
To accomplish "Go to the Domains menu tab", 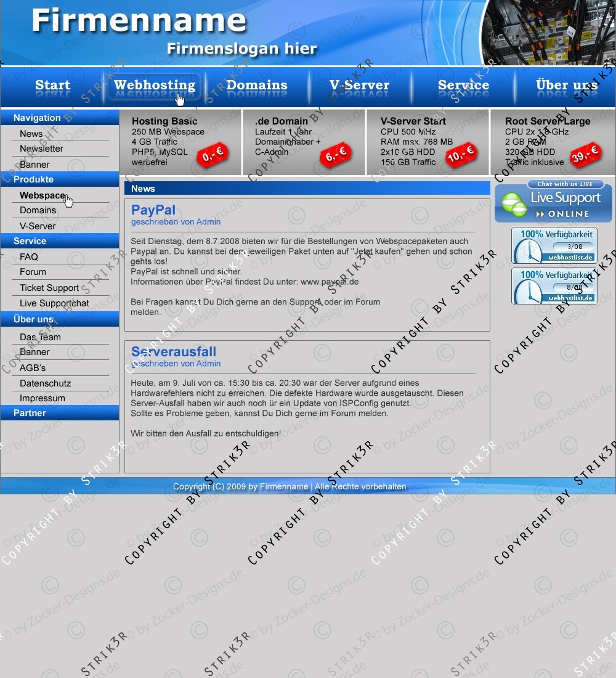I will [x=257, y=86].
